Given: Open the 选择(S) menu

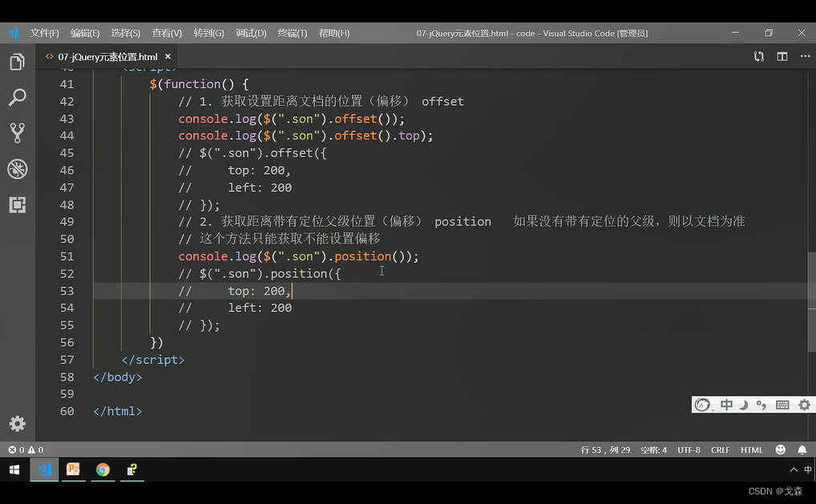Looking at the screenshot, I should 125,34.
